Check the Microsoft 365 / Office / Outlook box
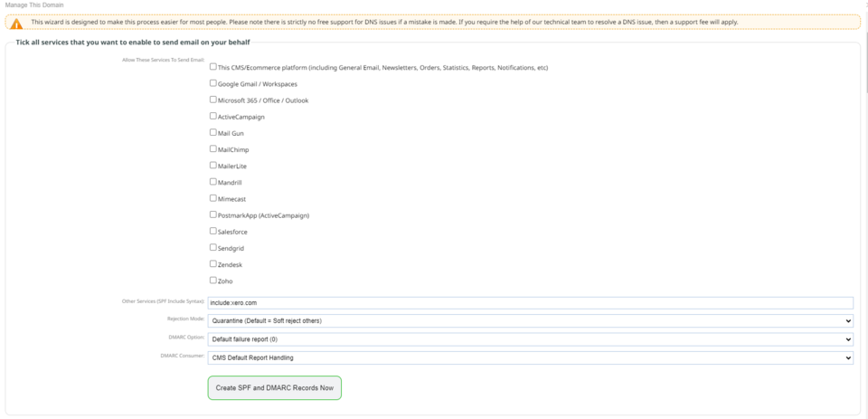The width and height of the screenshot is (868, 419). point(213,100)
